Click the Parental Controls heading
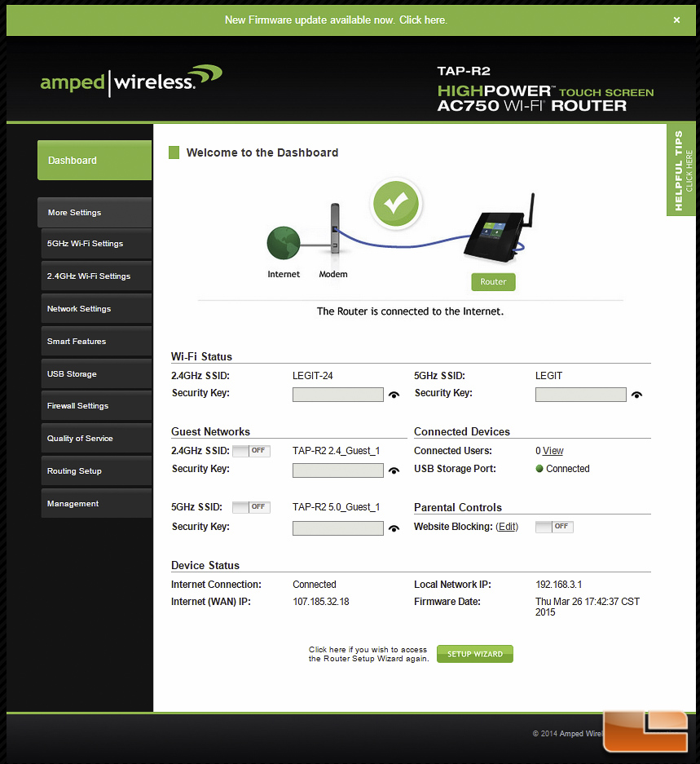Viewport: 700px width, 764px height. (458, 508)
